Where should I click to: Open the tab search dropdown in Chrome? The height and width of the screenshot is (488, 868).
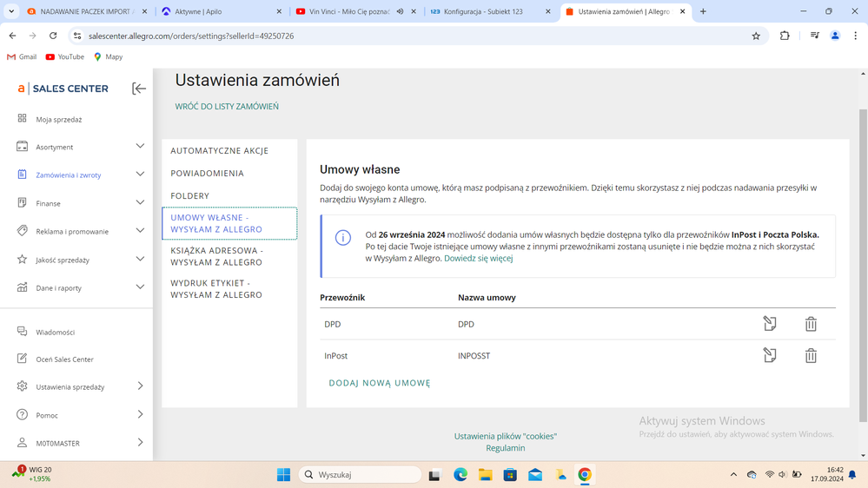[x=11, y=11]
